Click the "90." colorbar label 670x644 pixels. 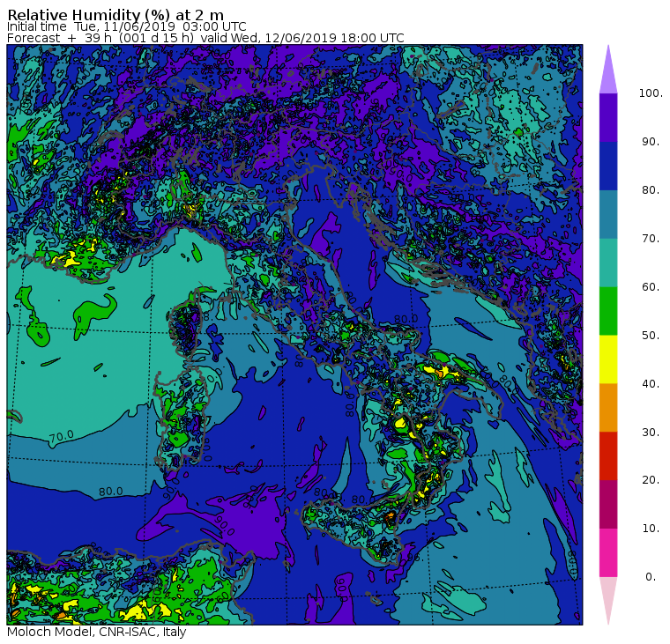coord(651,142)
